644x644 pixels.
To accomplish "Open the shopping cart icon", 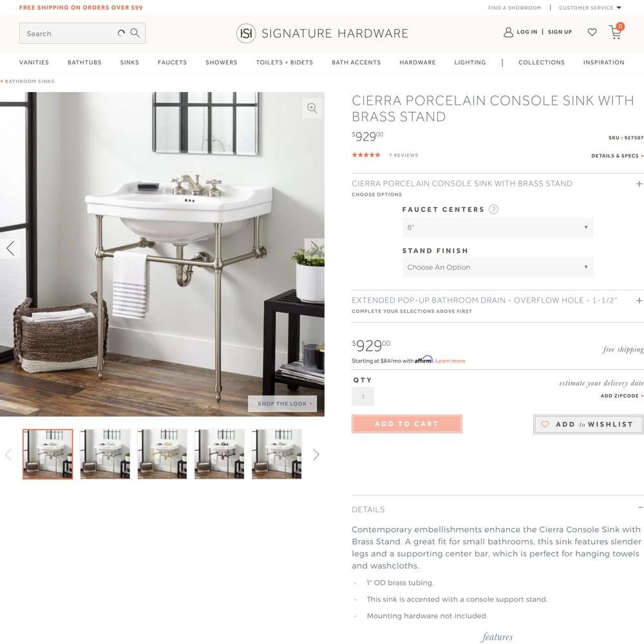I will (616, 31).
